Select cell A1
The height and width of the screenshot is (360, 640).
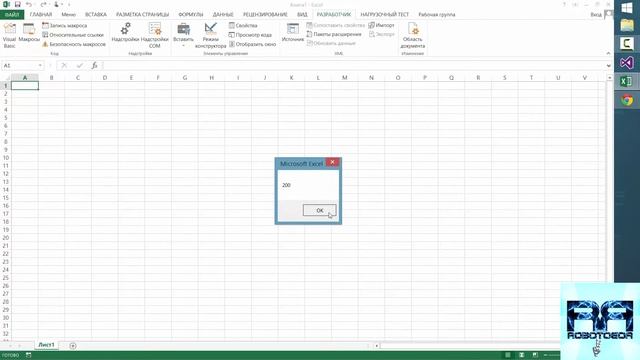[x=25, y=86]
